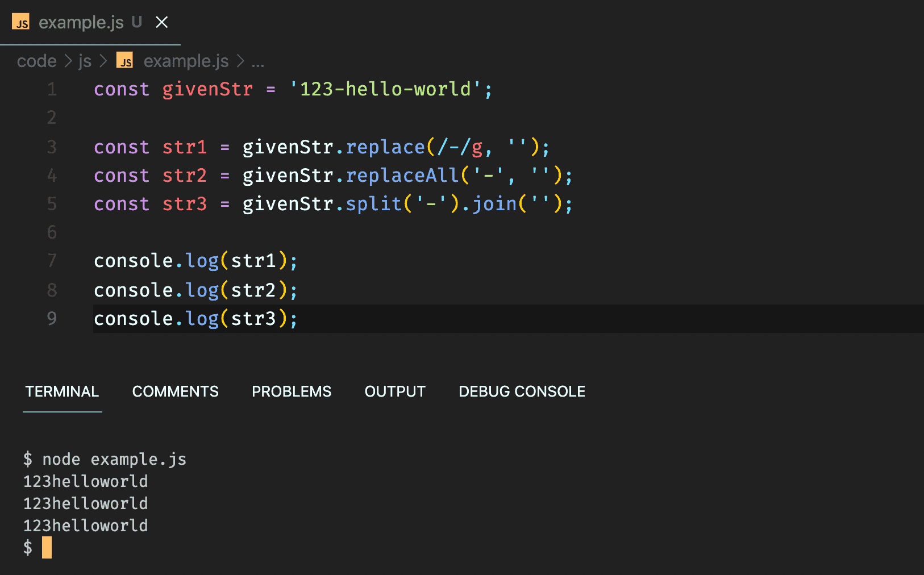Click the TERMINAL tab label
Screen dimensions: 924x575
tap(62, 391)
